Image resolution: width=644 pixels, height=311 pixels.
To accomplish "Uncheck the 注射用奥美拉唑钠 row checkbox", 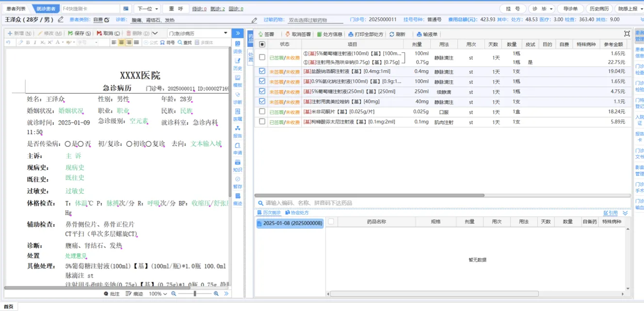I will coord(262,101).
